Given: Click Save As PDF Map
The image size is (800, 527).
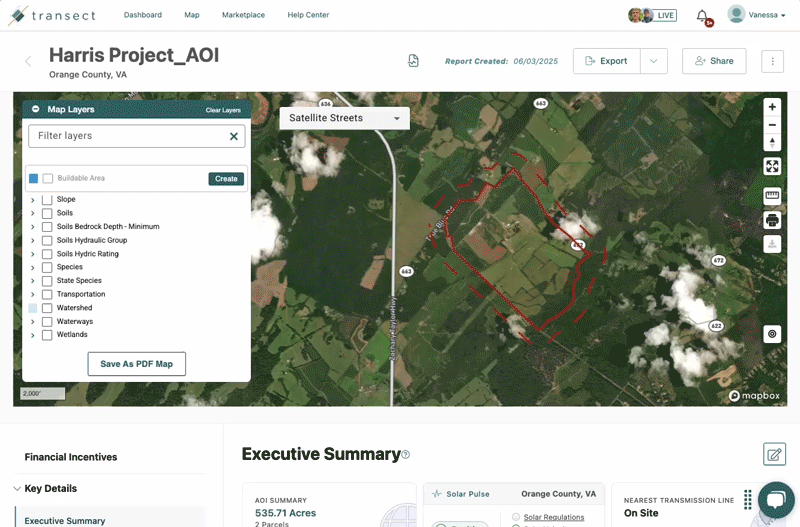Looking at the screenshot, I should (x=137, y=364).
